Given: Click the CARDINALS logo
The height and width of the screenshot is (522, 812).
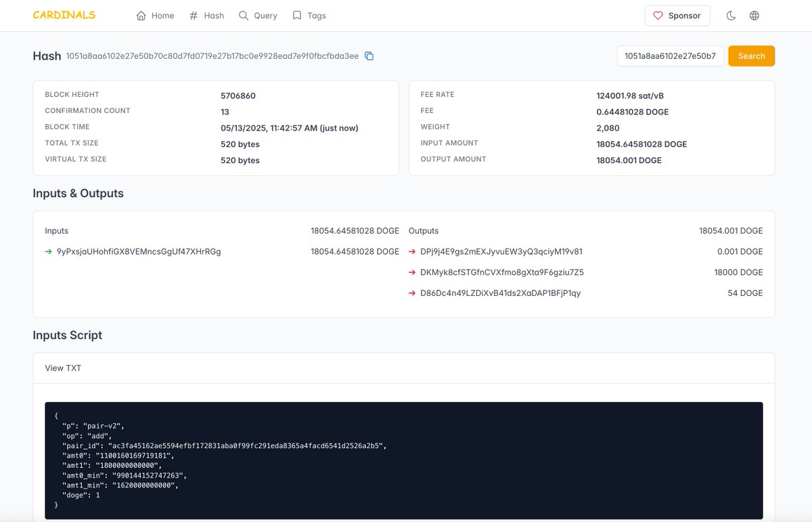Looking at the screenshot, I should click(x=64, y=15).
